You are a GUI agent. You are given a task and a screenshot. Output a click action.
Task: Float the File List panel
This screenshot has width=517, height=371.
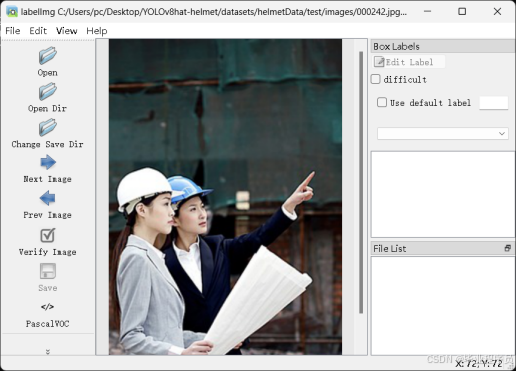coord(508,248)
